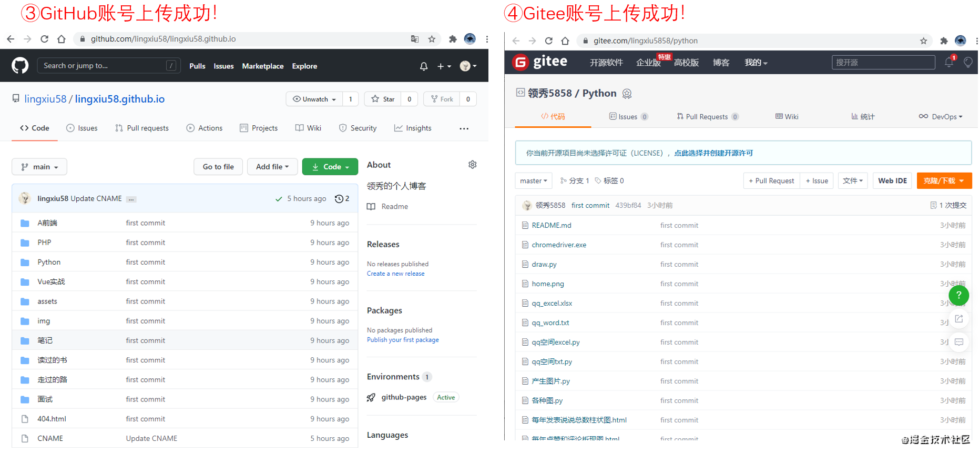Expand commit message ellipsis for Update CNAME
This screenshot has height=453, width=980.
click(131, 199)
